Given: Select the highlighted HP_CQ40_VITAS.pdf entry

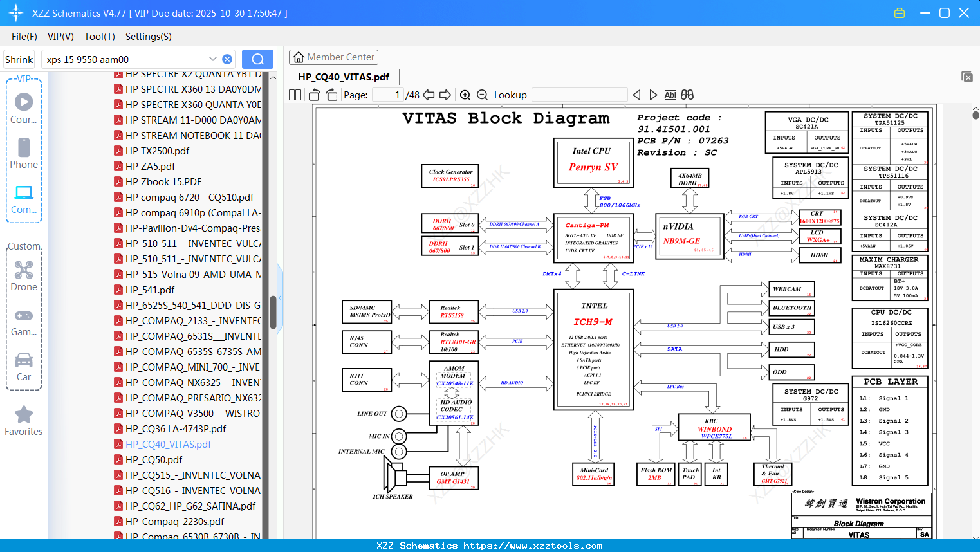Looking at the screenshot, I should [x=168, y=444].
